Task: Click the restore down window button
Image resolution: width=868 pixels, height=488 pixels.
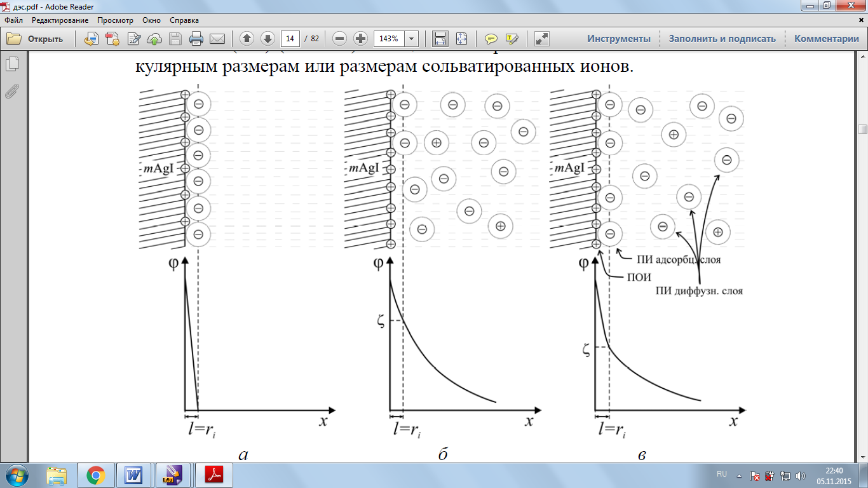Action: [x=826, y=5]
